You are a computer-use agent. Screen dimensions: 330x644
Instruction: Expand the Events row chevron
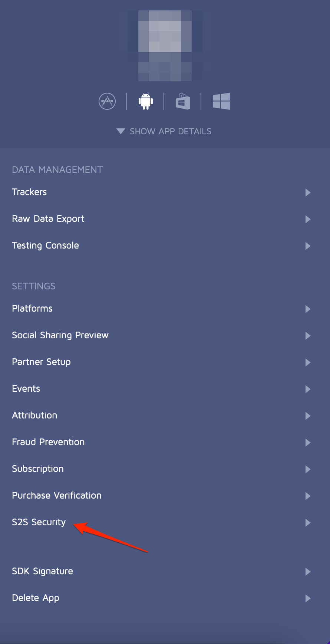pyautogui.click(x=308, y=389)
